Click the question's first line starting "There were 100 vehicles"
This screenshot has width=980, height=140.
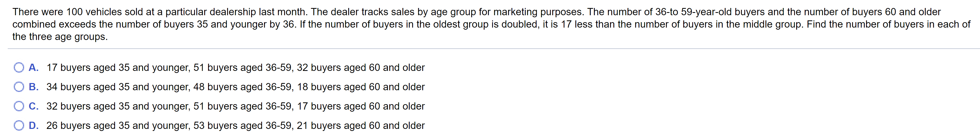476,12
